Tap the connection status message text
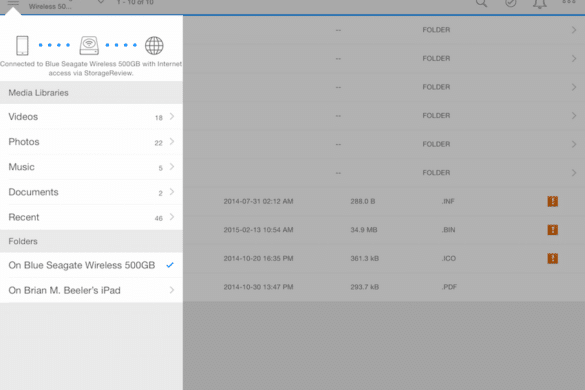This screenshot has height=390, width=585. [x=91, y=68]
